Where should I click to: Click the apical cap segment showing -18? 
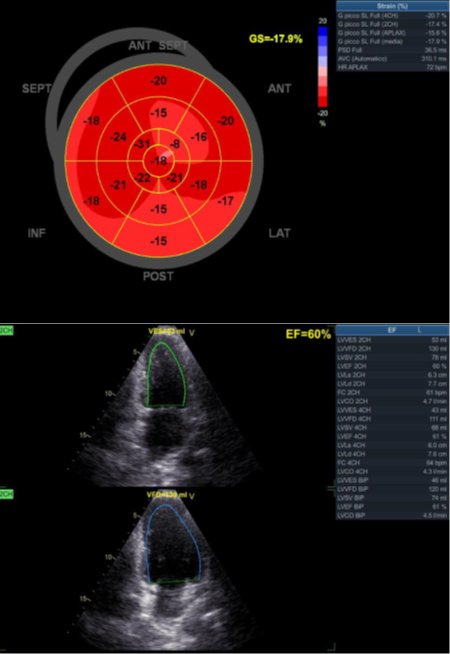[159, 161]
